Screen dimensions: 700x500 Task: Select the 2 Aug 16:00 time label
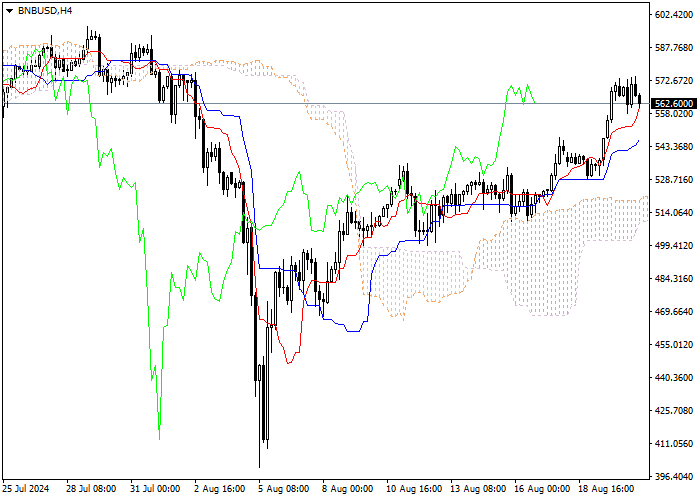(x=220, y=489)
